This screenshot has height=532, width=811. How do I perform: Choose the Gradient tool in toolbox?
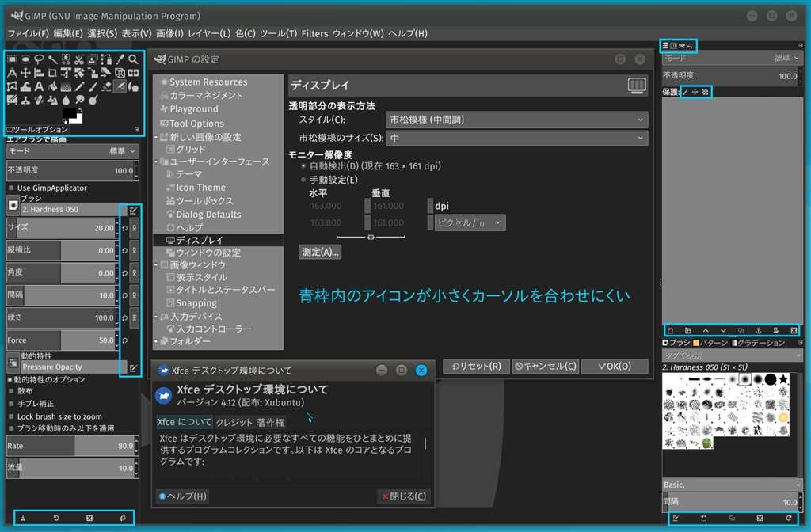click(66, 86)
